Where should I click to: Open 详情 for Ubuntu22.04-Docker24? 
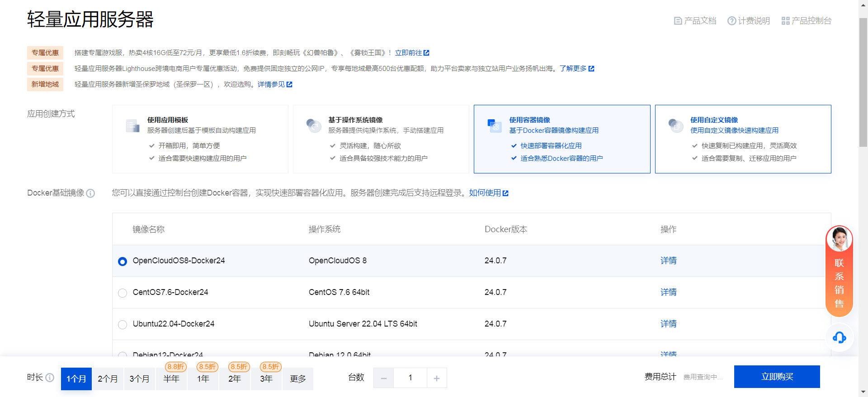tap(669, 324)
